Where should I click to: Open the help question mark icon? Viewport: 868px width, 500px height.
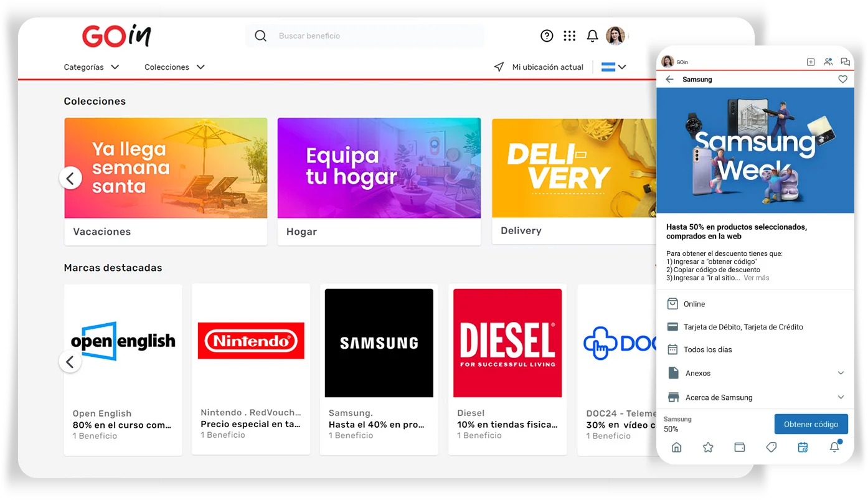(547, 36)
